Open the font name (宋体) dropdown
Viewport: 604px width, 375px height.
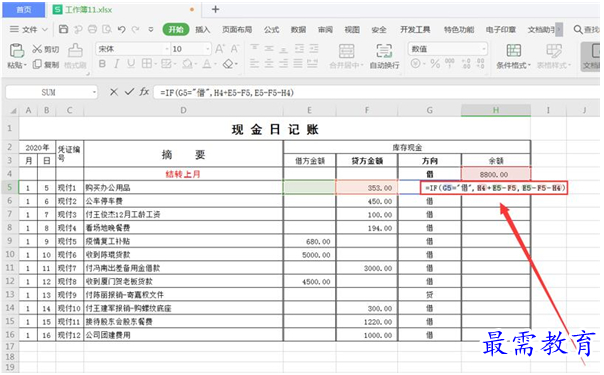(167, 49)
